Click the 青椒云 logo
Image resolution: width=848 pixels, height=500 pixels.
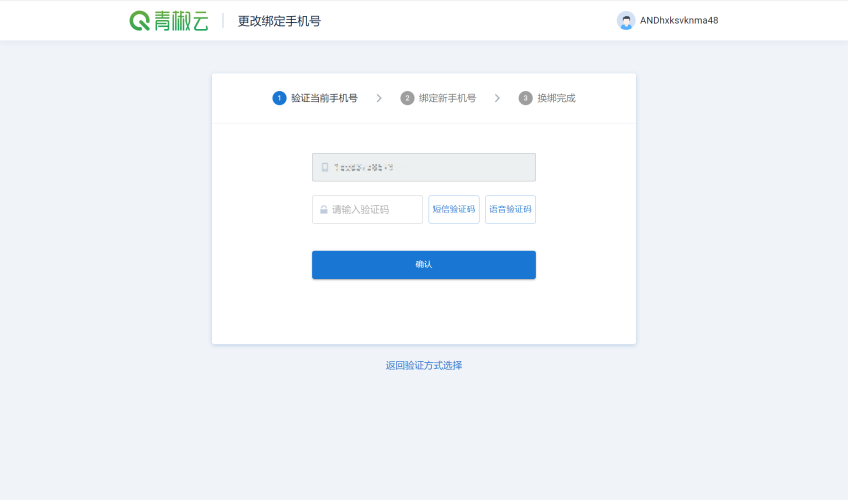[169, 21]
